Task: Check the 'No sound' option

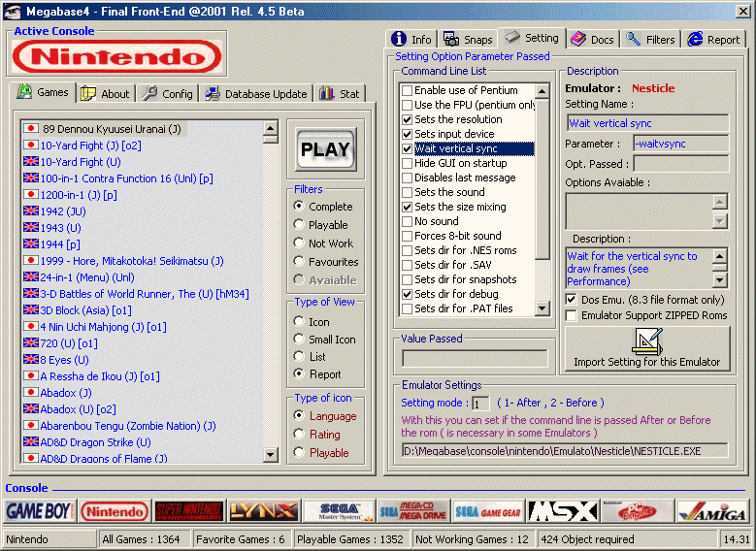Action: tap(407, 221)
